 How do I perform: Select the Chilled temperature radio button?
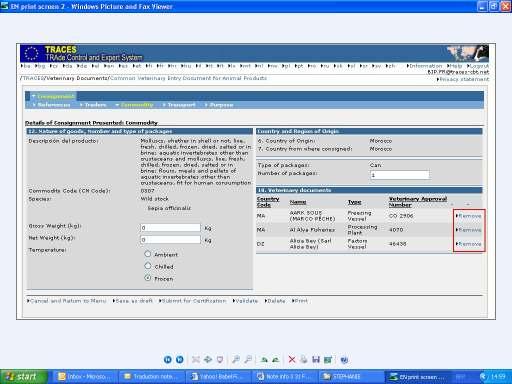[148, 266]
